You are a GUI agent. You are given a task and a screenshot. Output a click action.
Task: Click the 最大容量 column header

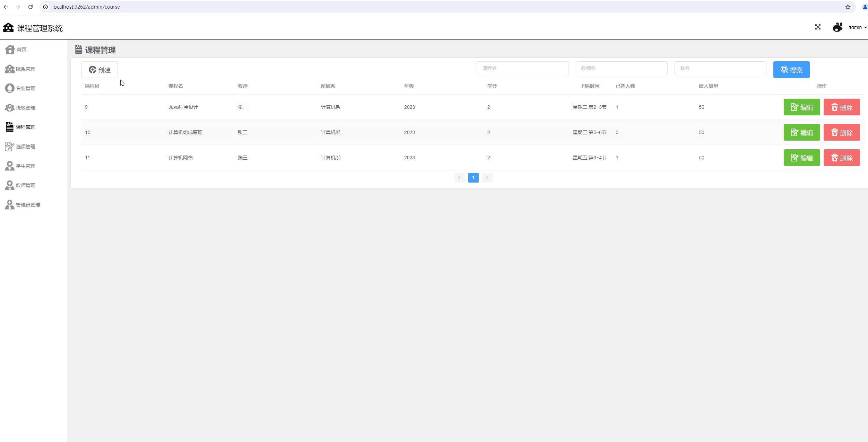[x=709, y=86]
